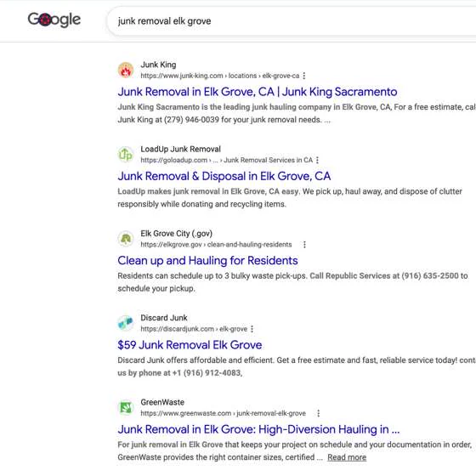The width and height of the screenshot is (476, 476).
Task: Open the three-dot menu for LoadUp result
Action: coord(317,160)
